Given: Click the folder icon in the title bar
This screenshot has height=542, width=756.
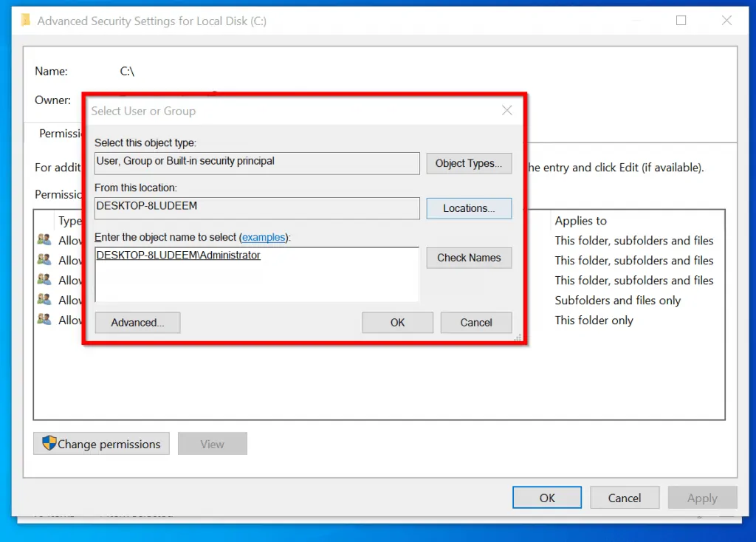Looking at the screenshot, I should click(x=26, y=20).
